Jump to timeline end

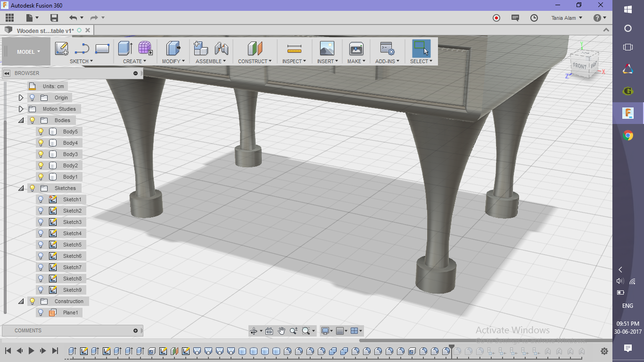[x=55, y=351]
